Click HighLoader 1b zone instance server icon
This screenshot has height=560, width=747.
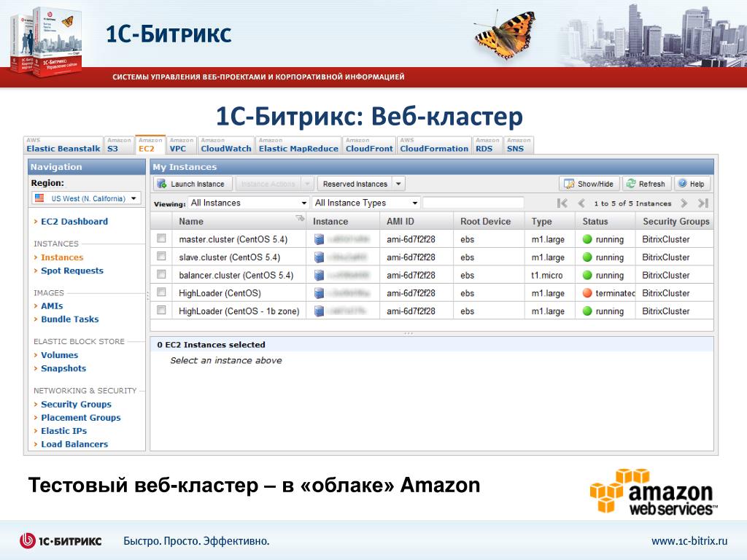(320, 311)
